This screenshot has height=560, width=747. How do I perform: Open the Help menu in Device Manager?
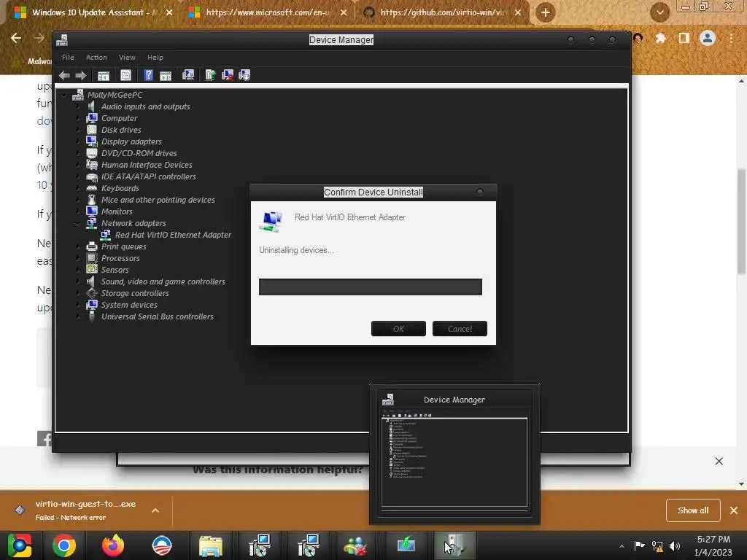click(155, 57)
